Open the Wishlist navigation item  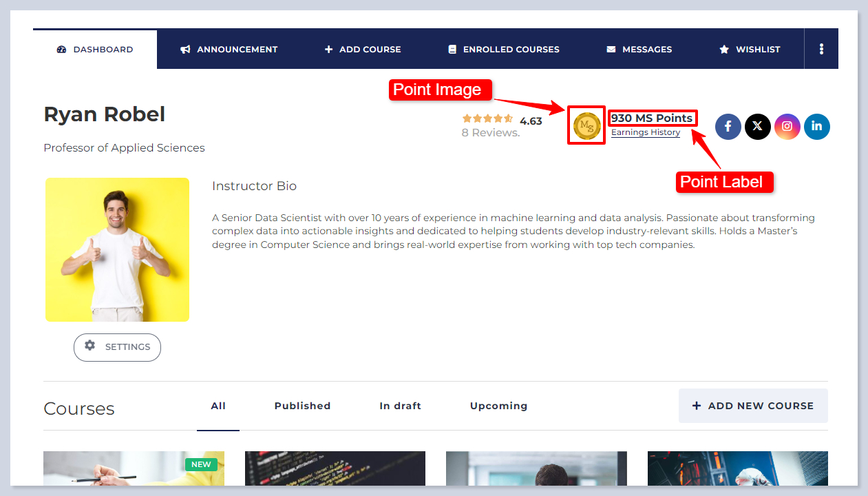point(750,50)
